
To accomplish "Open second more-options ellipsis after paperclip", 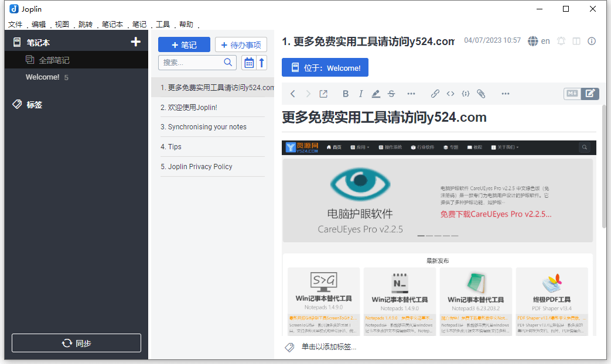I will (x=506, y=94).
